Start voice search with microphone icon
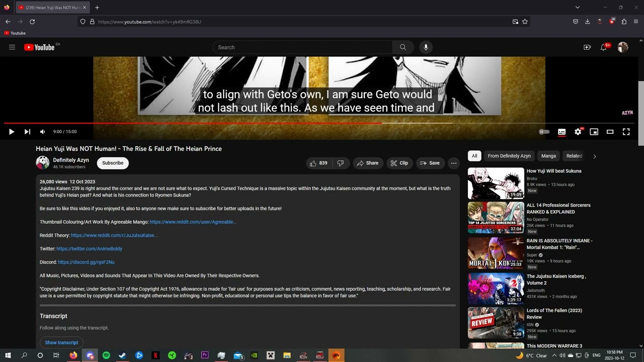 (x=426, y=47)
